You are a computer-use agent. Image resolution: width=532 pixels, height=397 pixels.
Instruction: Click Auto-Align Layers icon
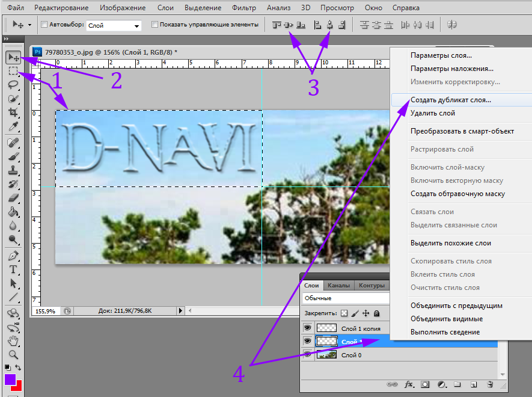pos(452,25)
